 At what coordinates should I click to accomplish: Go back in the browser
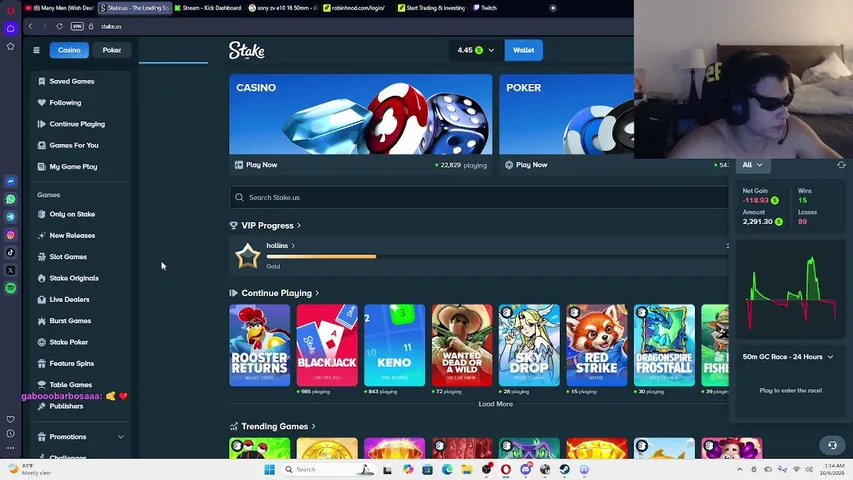(30, 26)
